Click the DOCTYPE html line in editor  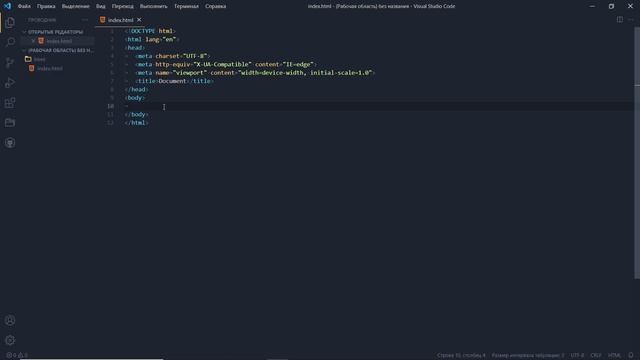(150, 31)
